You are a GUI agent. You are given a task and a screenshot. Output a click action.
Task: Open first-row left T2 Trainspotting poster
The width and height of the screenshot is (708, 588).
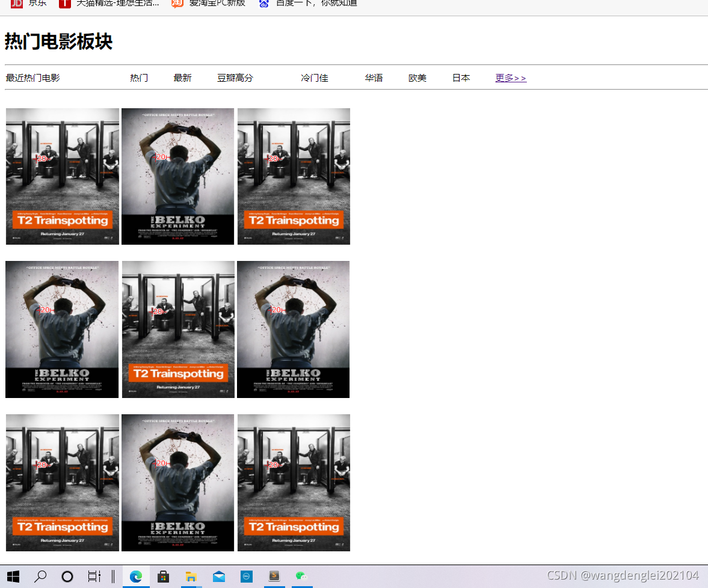[x=63, y=176]
